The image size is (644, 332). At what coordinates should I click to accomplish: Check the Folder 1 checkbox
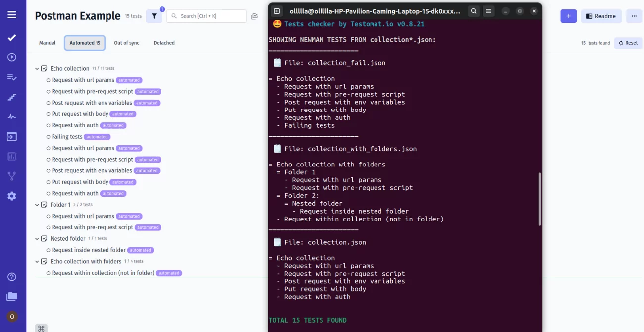44,204
